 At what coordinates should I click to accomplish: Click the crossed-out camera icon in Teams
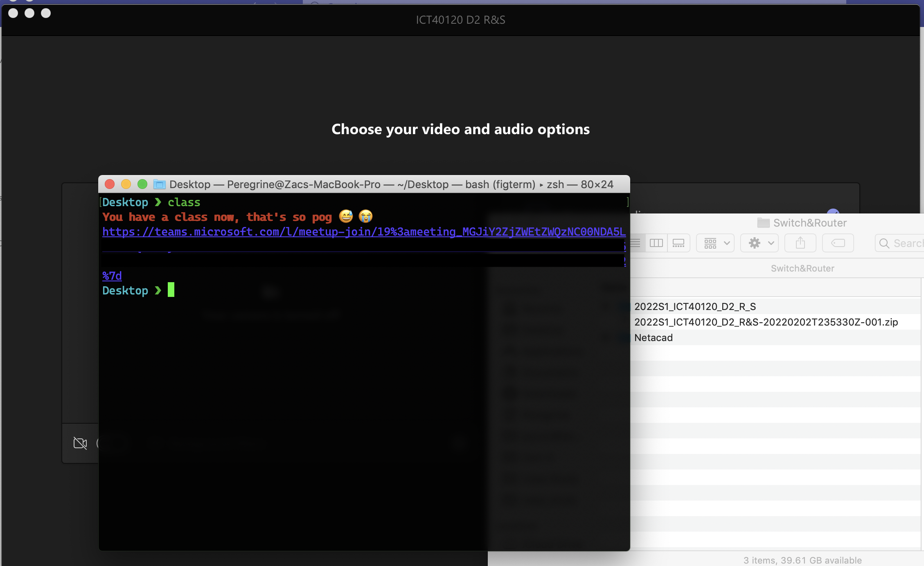pyautogui.click(x=80, y=443)
